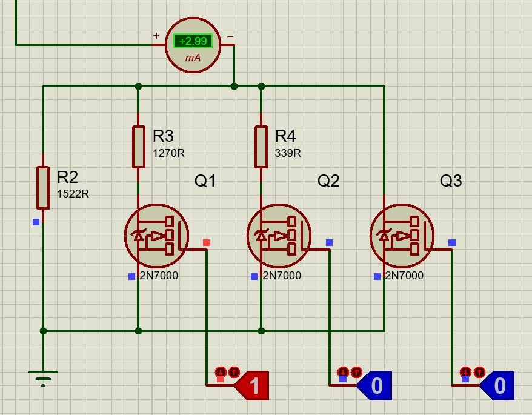Viewport: 532px width, 415px height.
Task: Select resistor R4 component body
Action: [261, 147]
